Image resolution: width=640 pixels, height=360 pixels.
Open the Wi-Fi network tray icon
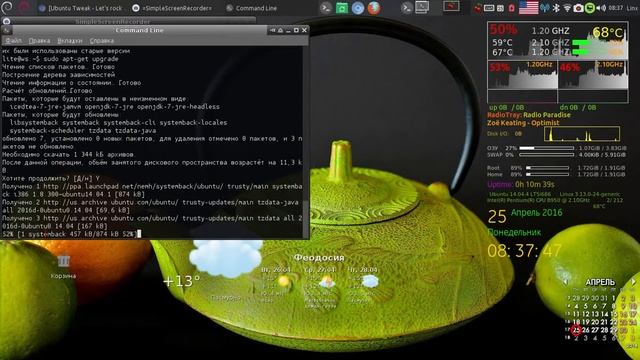point(567,8)
